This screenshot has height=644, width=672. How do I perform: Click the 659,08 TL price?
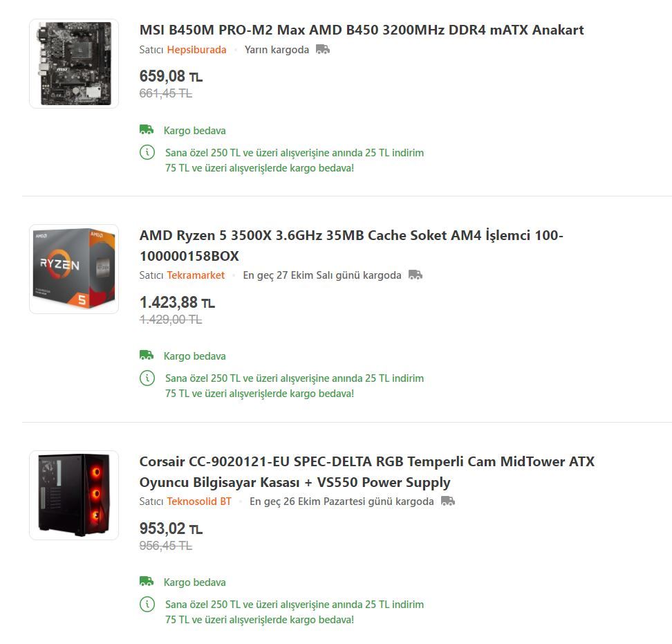click(x=171, y=76)
